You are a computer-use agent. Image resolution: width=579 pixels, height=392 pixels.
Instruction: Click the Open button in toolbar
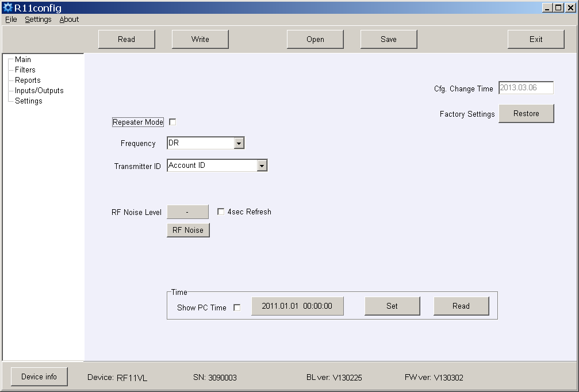click(315, 39)
